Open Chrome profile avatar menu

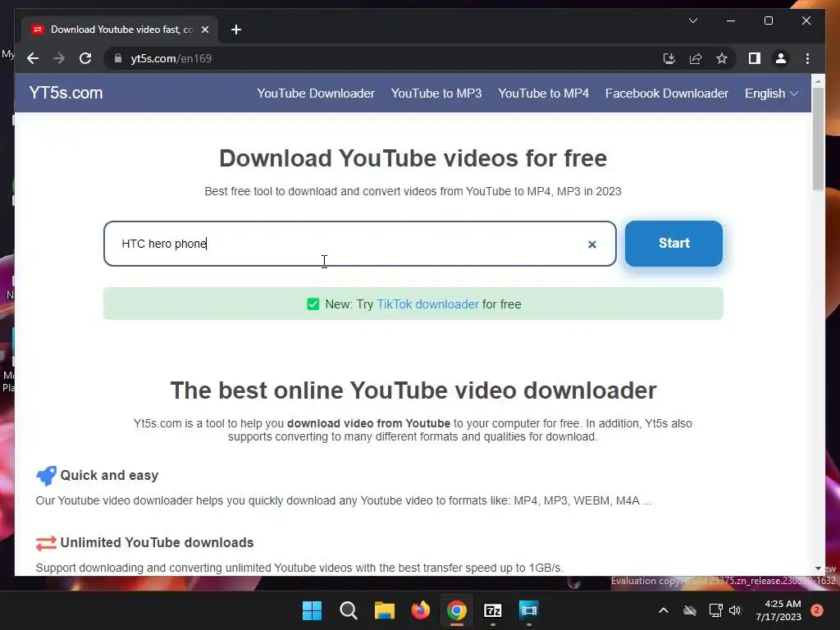pos(781,58)
